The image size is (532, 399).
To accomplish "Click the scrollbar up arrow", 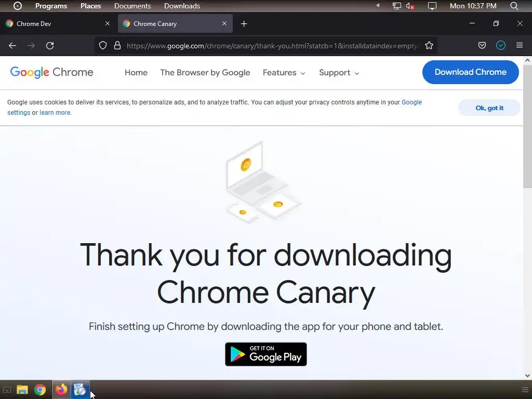I will click(x=527, y=60).
